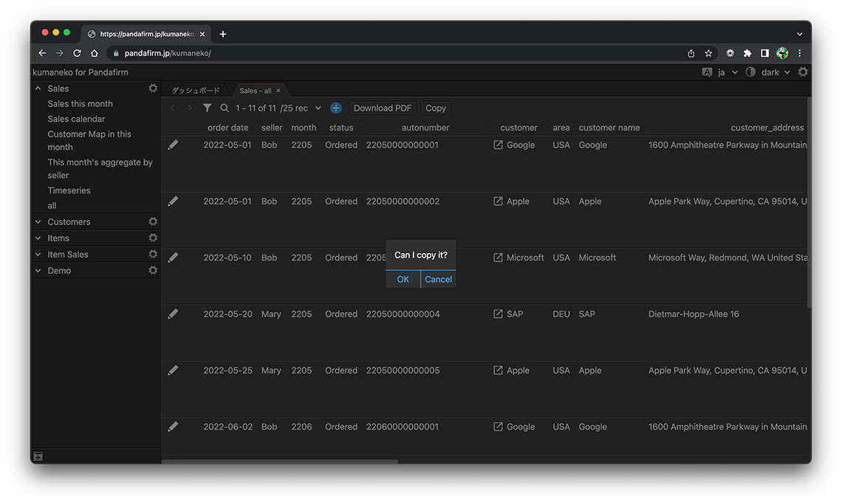Image resolution: width=842 pixels, height=504 pixels.
Task: Open browser three-dot menu
Action: coord(800,53)
